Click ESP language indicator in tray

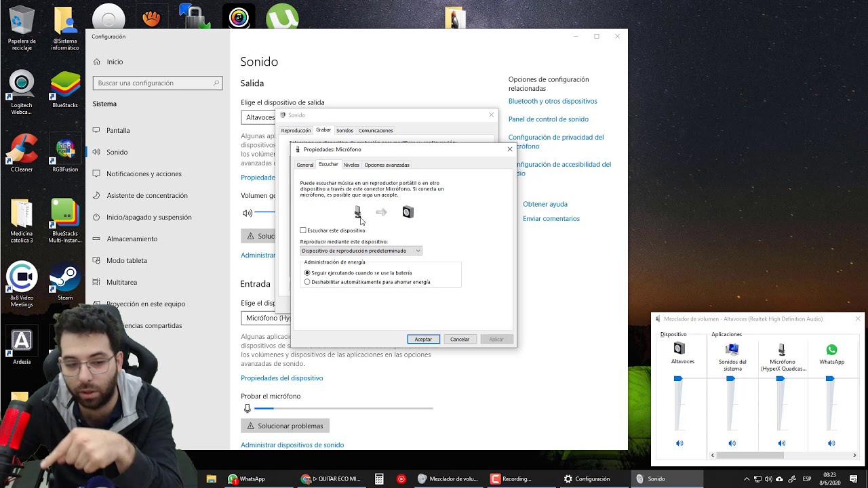(807, 479)
